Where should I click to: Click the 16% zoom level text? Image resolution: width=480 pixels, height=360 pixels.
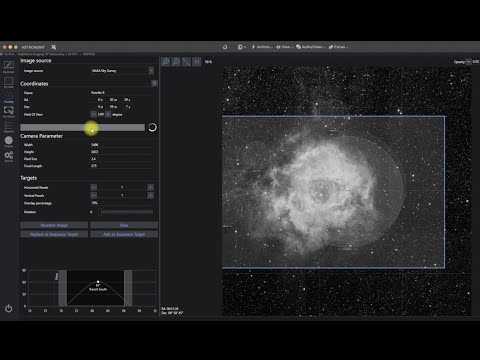point(208,62)
